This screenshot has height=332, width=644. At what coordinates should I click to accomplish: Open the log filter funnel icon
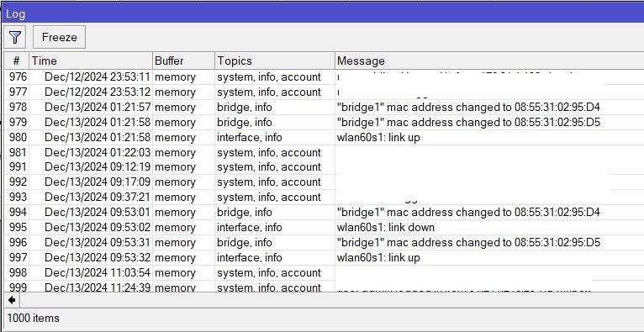tap(15, 37)
